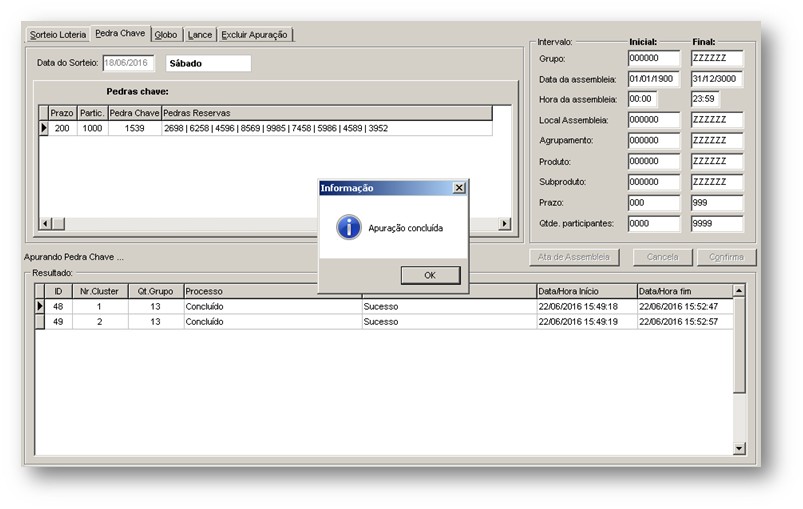Click the Grupo Final field
The image size is (803, 509).
pyautogui.click(x=717, y=58)
